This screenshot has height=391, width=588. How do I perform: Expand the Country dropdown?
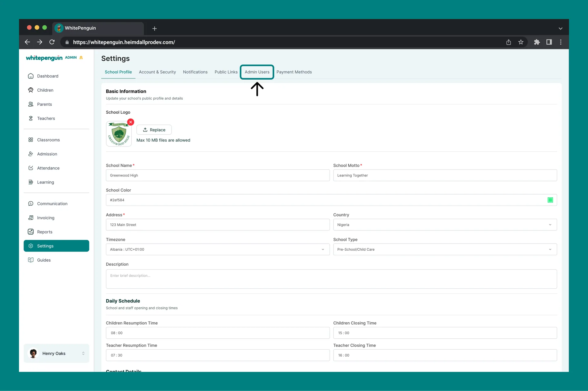[x=445, y=225]
